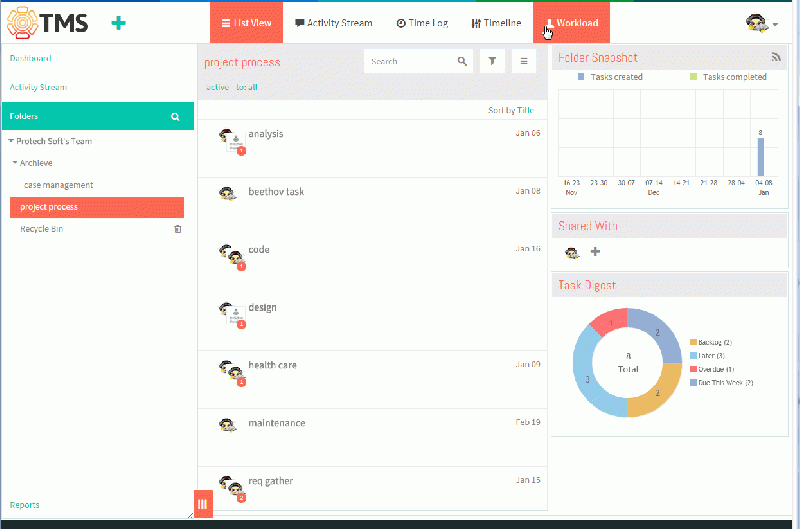Click the Folders search icon

coord(175,117)
